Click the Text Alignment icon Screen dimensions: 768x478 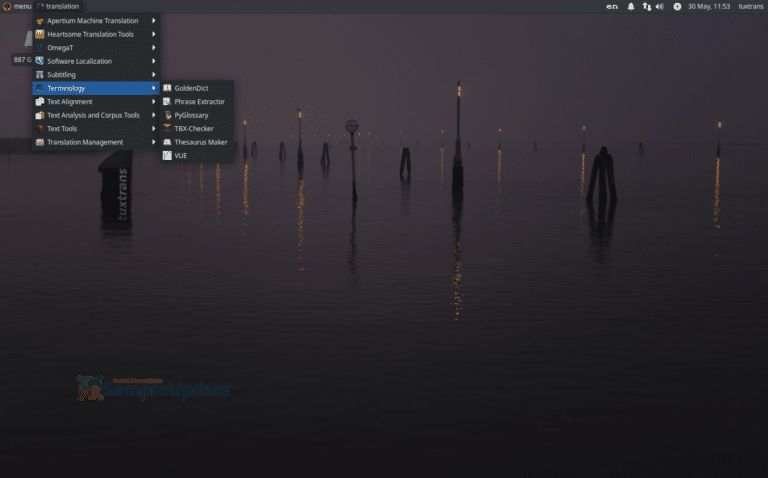click(x=40, y=101)
